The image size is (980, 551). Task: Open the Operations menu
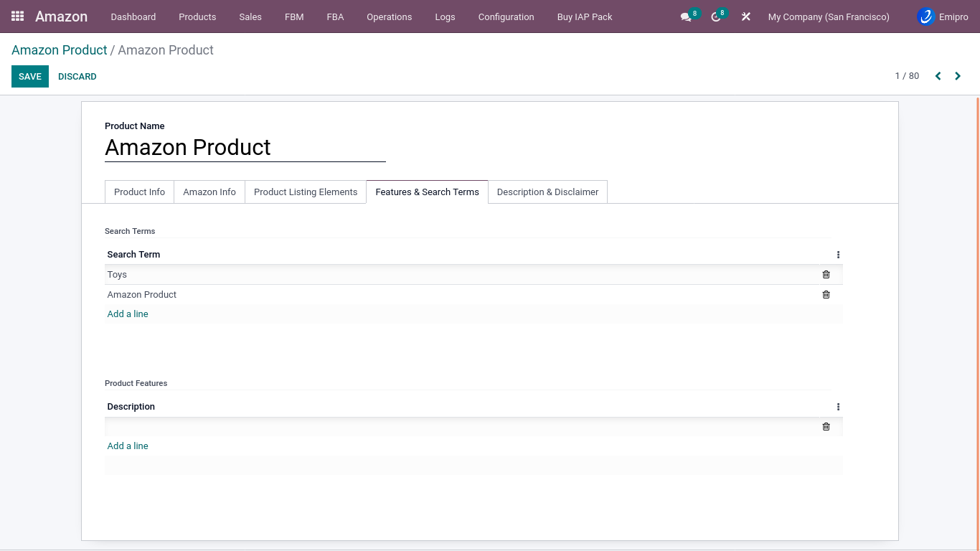coord(389,17)
